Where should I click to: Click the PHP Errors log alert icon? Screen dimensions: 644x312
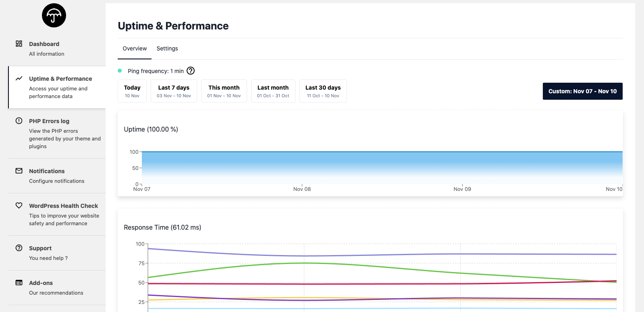click(19, 121)
